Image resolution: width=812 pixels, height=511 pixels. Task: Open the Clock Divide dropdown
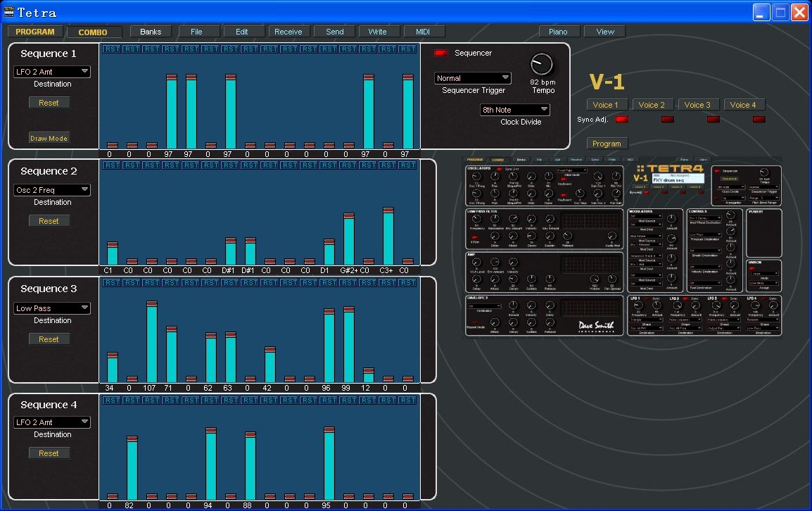(x=515, y=110)
